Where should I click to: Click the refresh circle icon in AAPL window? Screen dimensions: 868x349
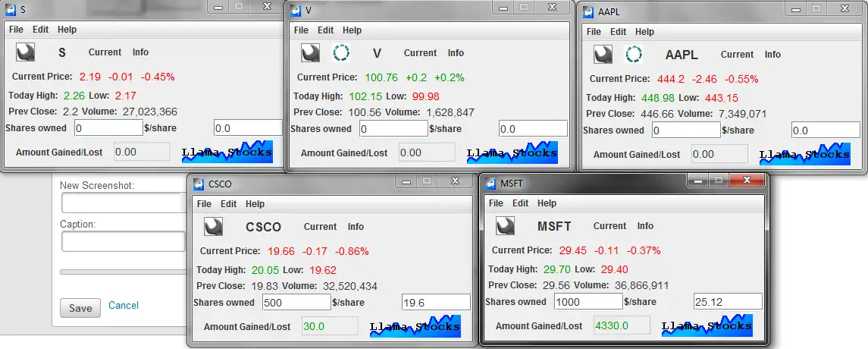633,55
